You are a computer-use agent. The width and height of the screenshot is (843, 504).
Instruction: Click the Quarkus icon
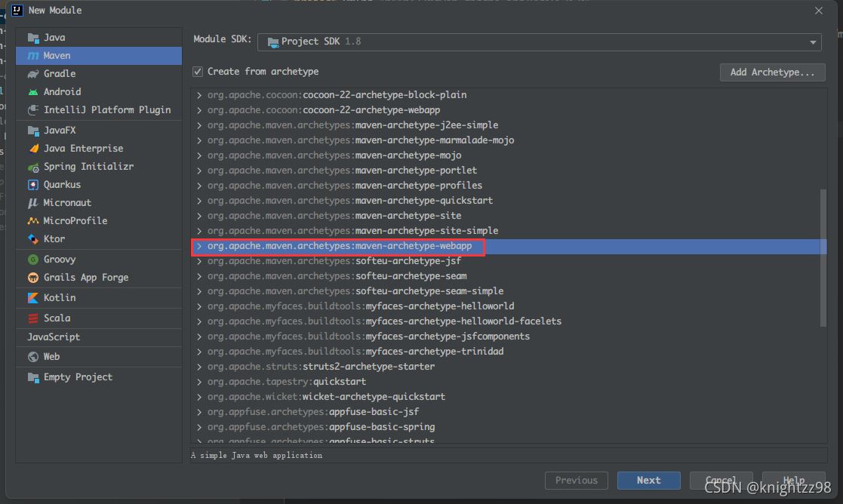coord(33,185)
